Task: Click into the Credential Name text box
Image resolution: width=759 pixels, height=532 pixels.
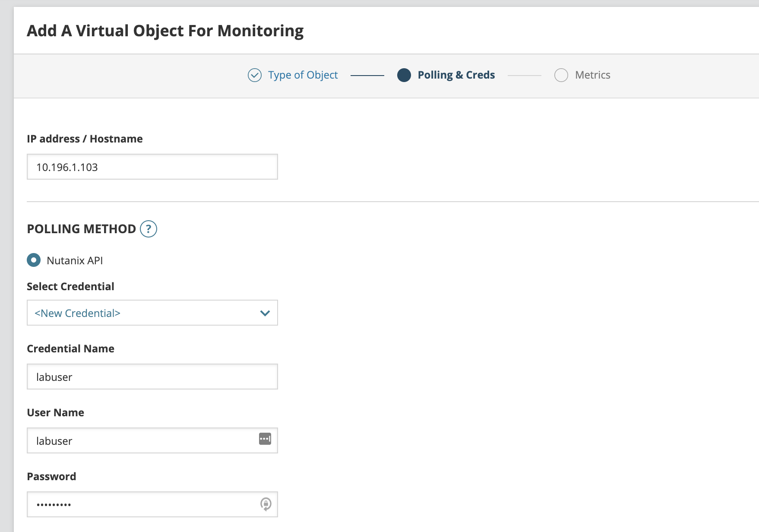Action: 152,377
